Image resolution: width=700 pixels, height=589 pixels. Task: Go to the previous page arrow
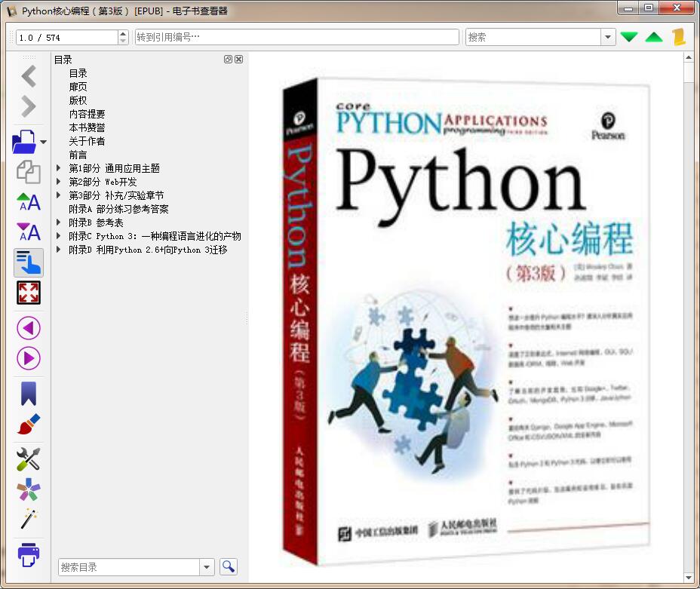coord(28,327)
